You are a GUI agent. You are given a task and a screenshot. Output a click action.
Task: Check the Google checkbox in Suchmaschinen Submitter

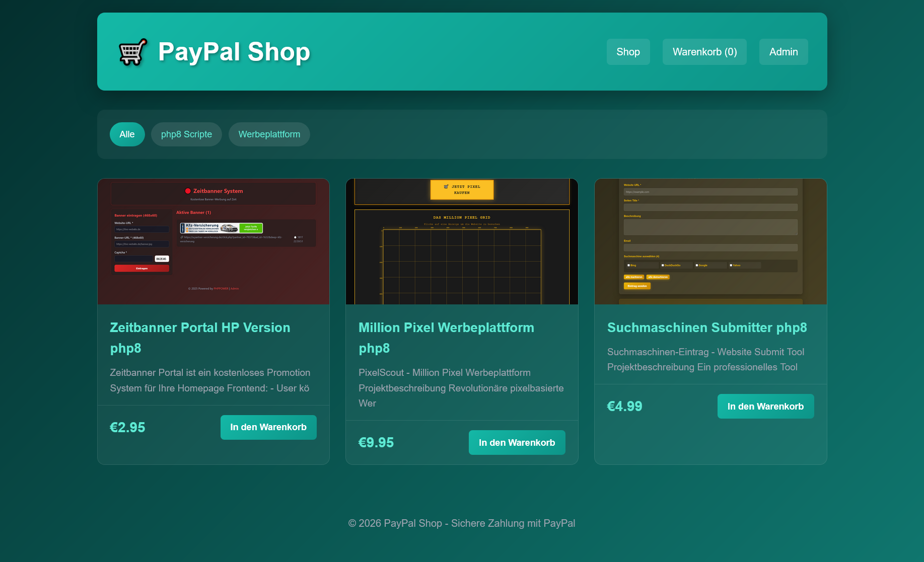(697, 266)
